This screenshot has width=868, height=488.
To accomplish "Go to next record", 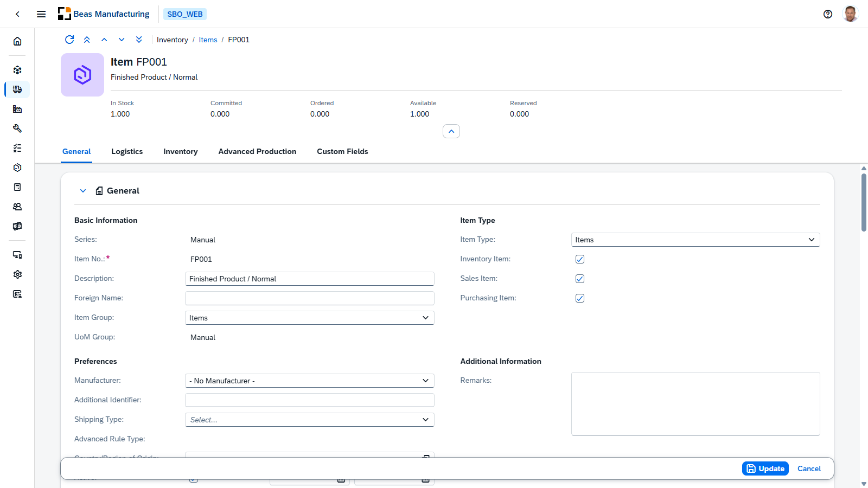I will [x=122, y=40].
